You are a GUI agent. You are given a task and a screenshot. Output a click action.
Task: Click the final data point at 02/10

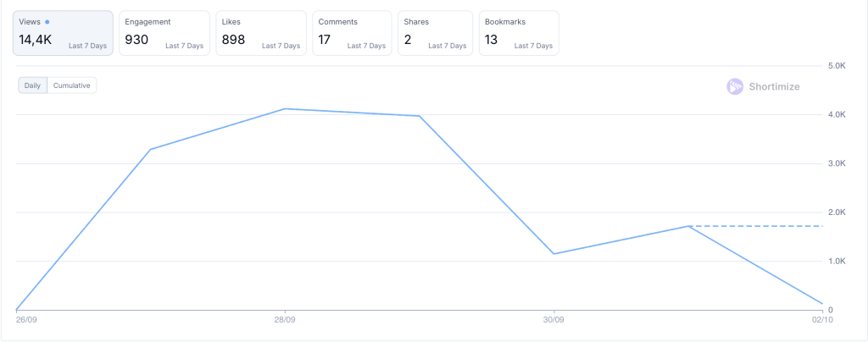(822, 303)
